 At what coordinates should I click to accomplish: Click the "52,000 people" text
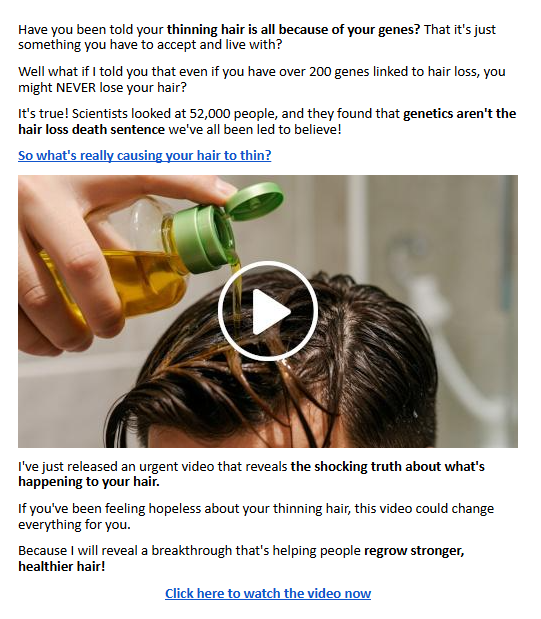[234, 114]
